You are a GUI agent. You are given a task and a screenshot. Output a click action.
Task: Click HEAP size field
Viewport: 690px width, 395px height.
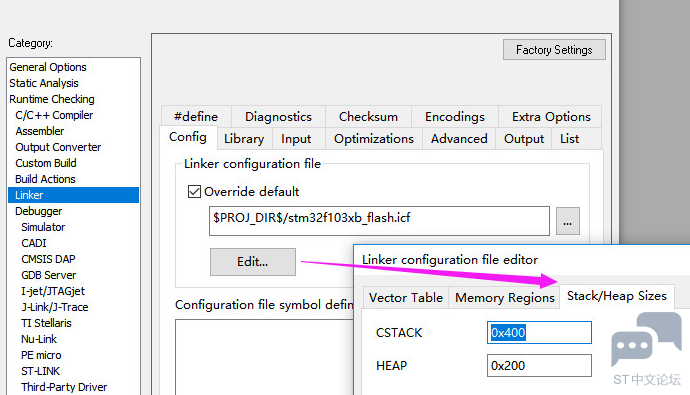539,366
